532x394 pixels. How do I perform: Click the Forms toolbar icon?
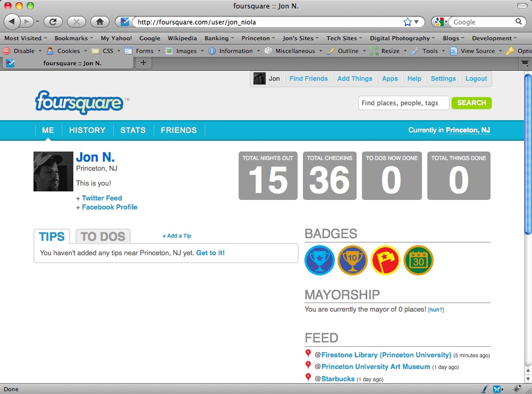point(128,51)
